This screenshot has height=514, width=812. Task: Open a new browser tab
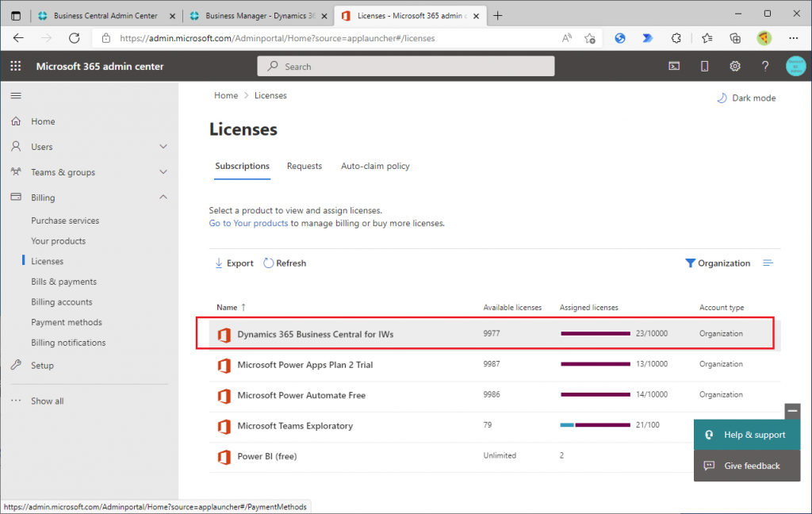point(498,16)
